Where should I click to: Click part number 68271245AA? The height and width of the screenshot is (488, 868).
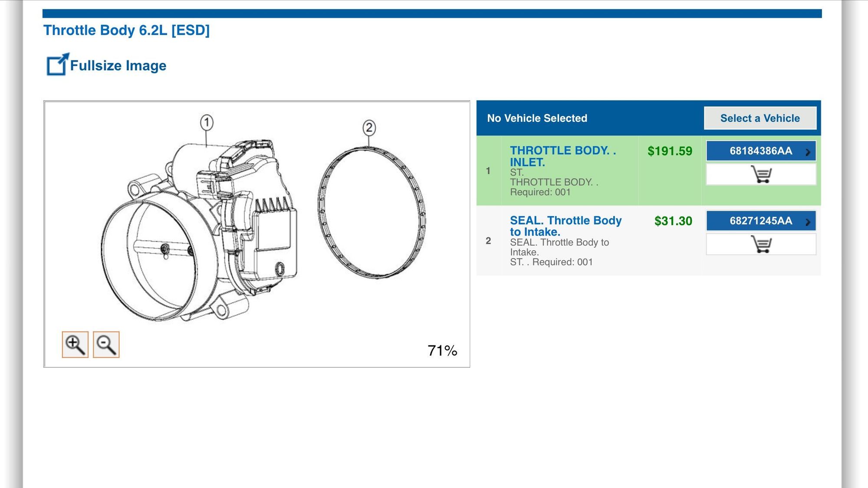pos(760,221)
